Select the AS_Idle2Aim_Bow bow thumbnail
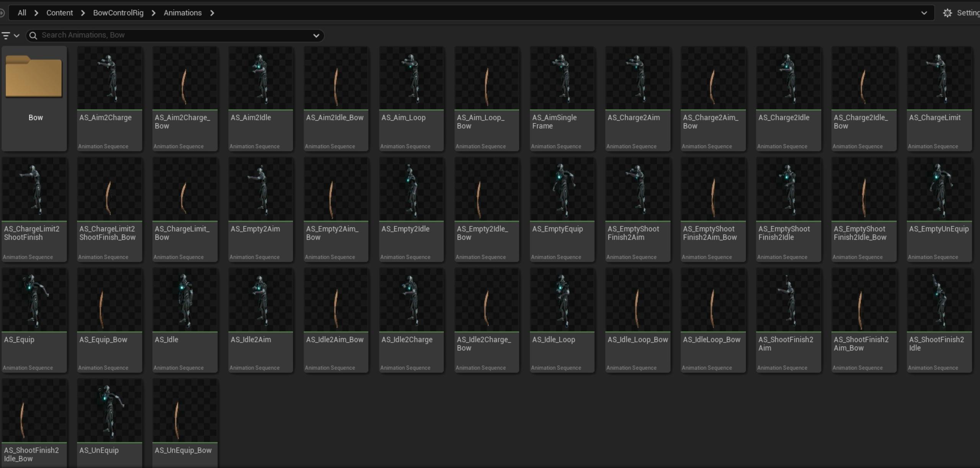 [336, 300]
